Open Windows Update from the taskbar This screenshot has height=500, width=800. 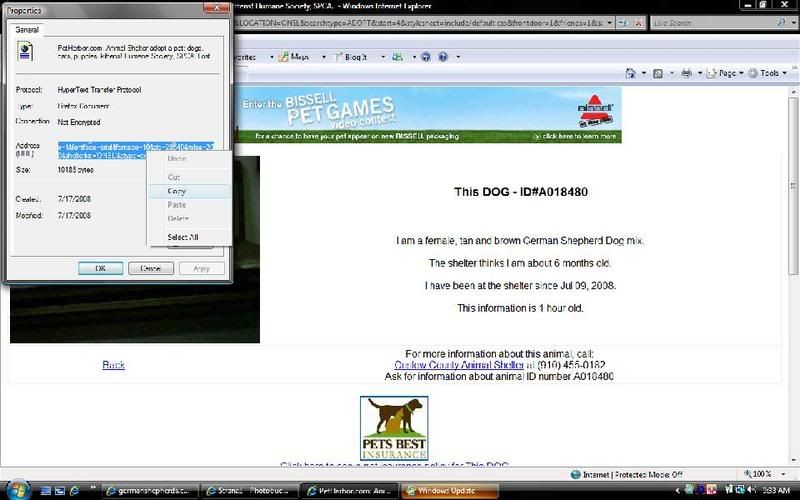tap(449, 491)
